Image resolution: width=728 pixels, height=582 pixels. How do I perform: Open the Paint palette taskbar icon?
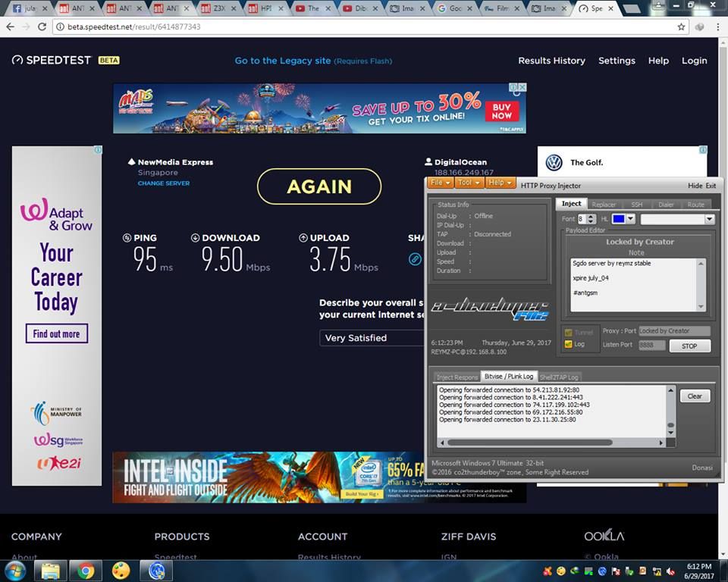121,571
